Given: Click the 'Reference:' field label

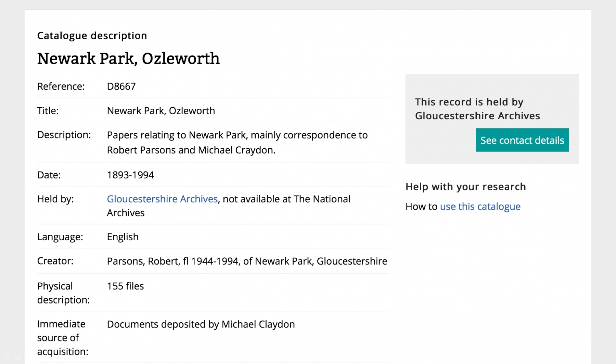Looking at the screenshot, I should click(61, 86).
